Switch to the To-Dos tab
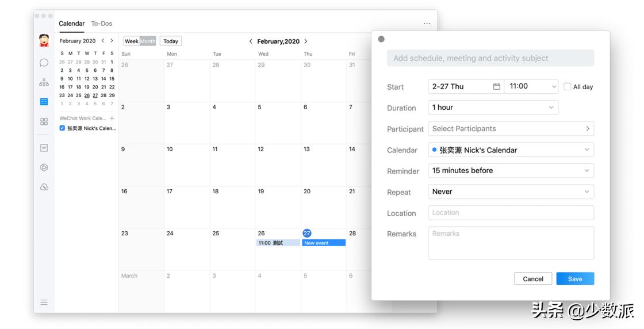Image resolution: width=644 pixels, height=329 pixels. [101, 24]
